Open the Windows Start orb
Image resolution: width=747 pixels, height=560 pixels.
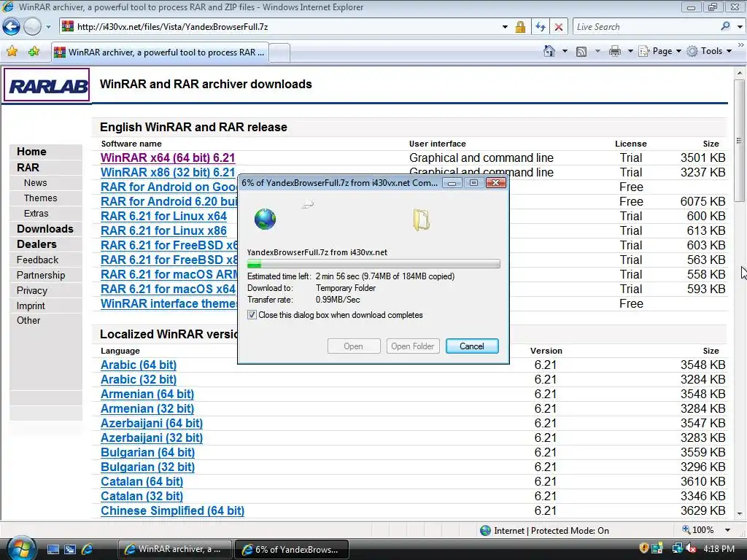click(21, 548)
